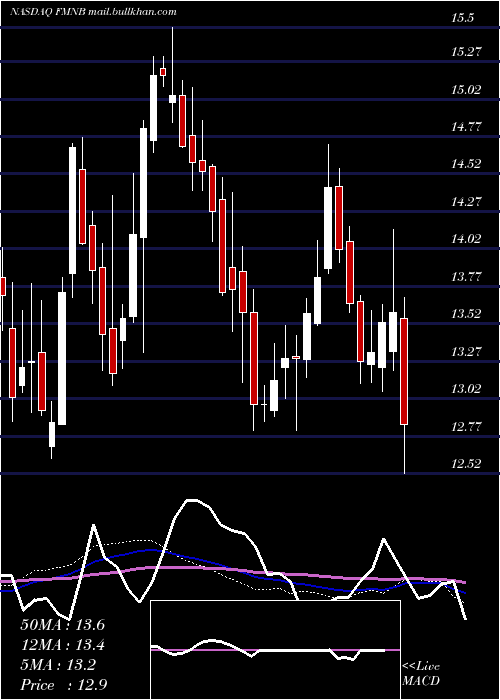
Task: Click the 13.27 price axis label
Action: click(x=466, y=352)
